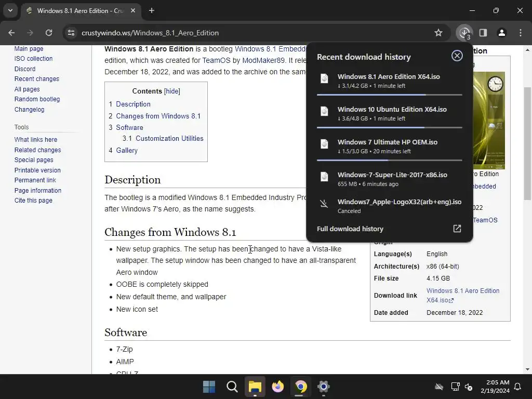
Task: Open taskbar Search
Action: (232, 387)
